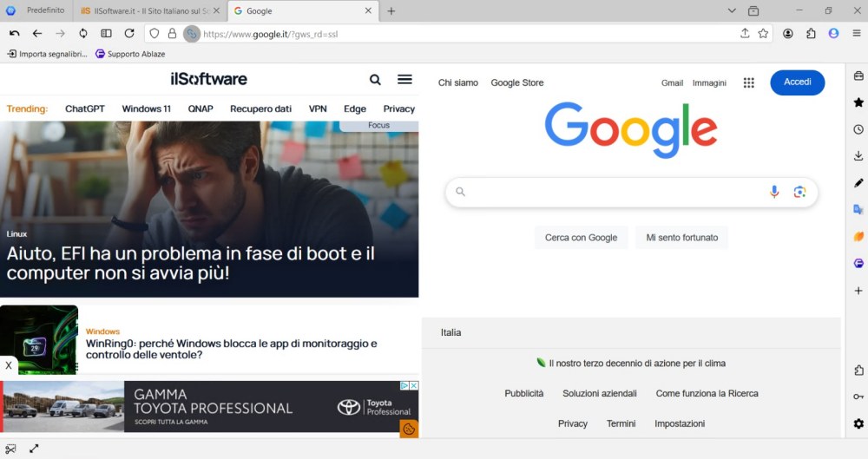The height and width of the screenshot is (459, 868).
Task: Dismiss the overlay with the X button
Action: tap(9, 365)
